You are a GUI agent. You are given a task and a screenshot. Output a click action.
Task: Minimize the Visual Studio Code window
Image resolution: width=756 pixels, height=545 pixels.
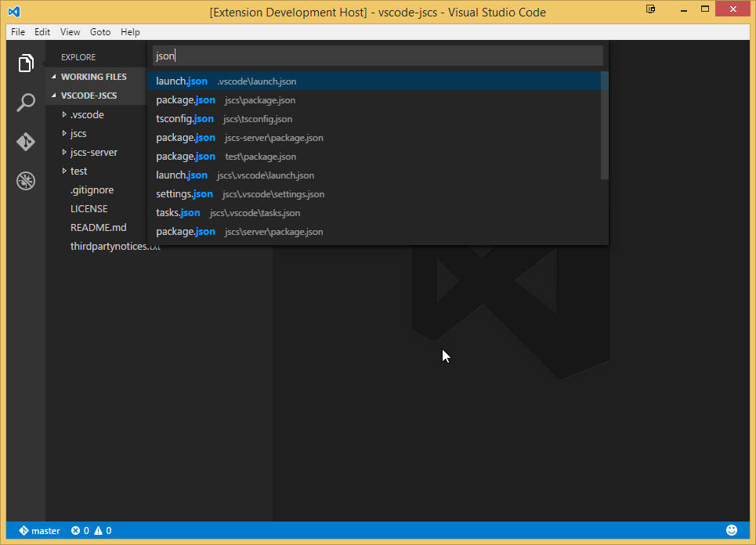pos(684,9)
